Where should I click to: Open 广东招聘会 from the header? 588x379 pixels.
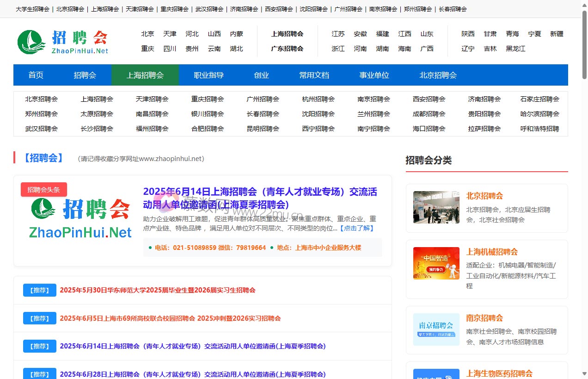pos(287,48)
